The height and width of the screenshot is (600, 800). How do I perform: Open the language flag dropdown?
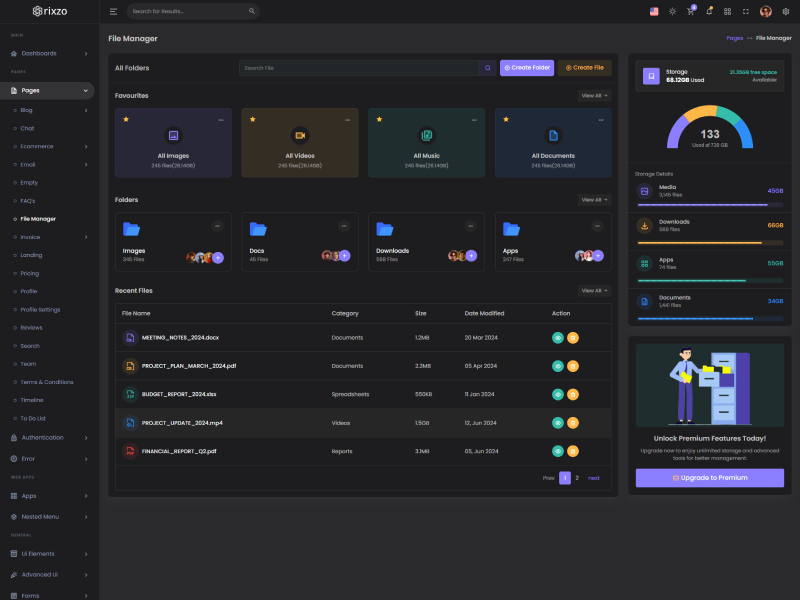pos(654,11)
